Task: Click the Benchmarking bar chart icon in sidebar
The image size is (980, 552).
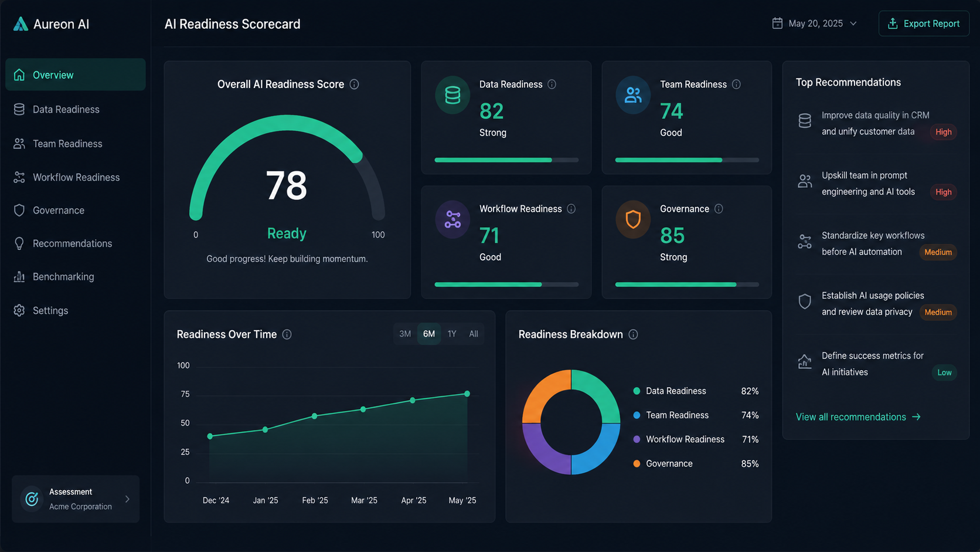Action: (x=19, y=277)
